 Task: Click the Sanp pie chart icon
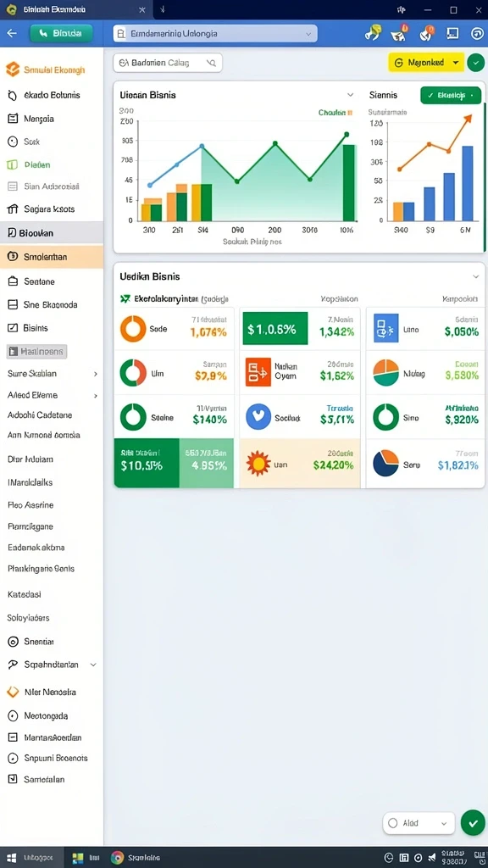pos(385,464)
